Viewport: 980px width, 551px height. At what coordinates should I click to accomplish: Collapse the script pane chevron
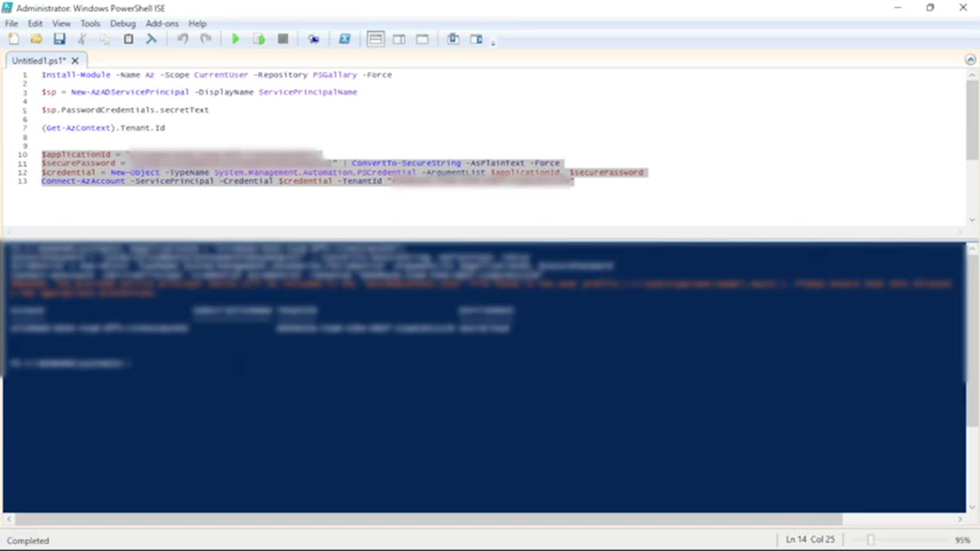pyautogui.click(x=970, y=60)
